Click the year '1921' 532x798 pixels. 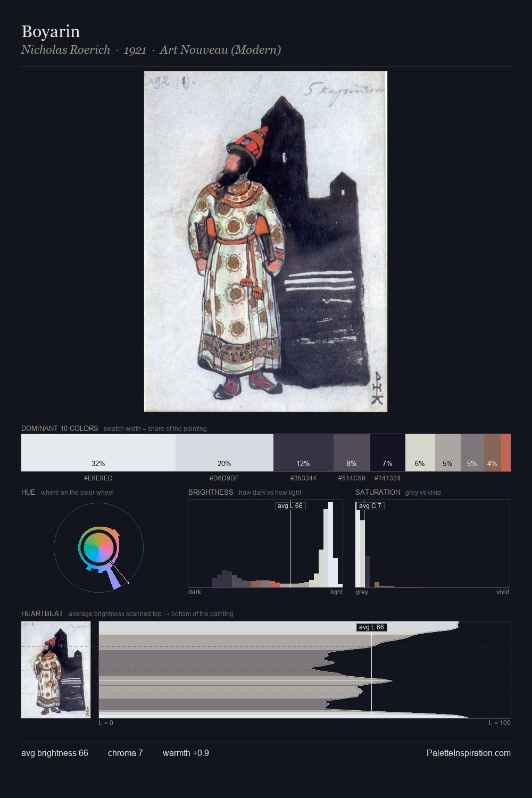coord(135,49)
